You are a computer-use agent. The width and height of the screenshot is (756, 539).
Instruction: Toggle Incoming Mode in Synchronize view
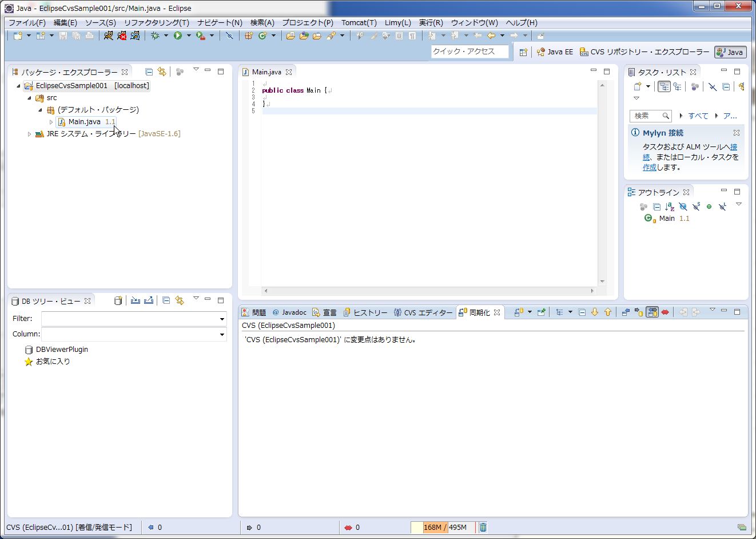[625, 312]
